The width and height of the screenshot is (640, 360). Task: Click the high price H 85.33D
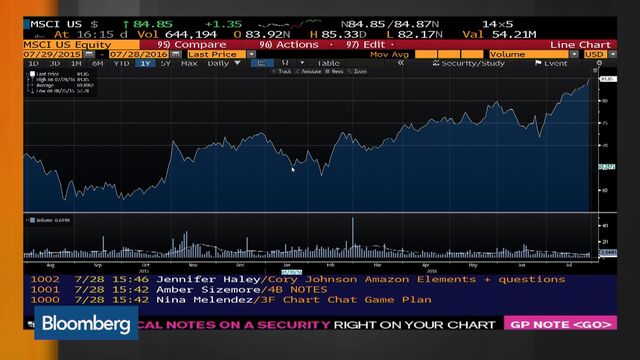[x=338, y=34]
